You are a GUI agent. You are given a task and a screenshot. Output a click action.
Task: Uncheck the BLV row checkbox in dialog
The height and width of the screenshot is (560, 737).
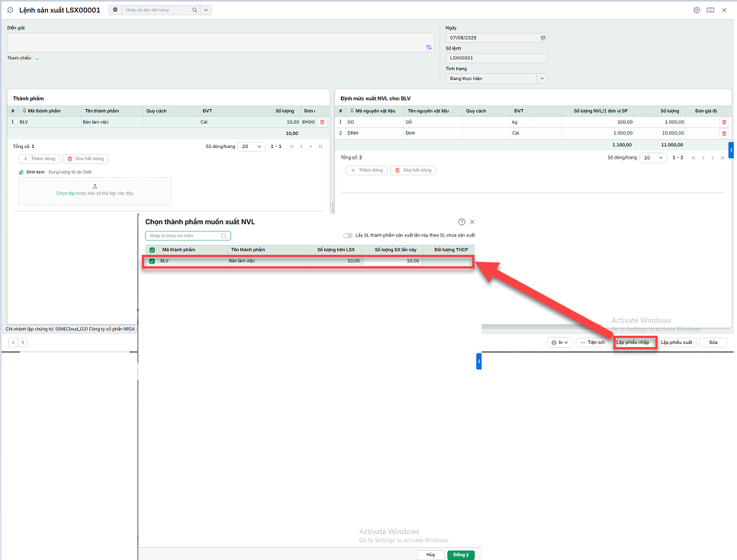point(152,261)
